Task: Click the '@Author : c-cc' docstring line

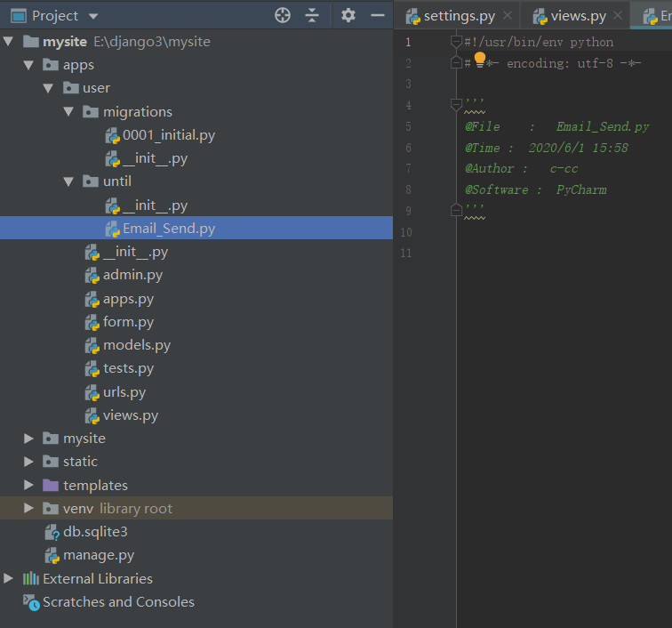Action: 522,169
